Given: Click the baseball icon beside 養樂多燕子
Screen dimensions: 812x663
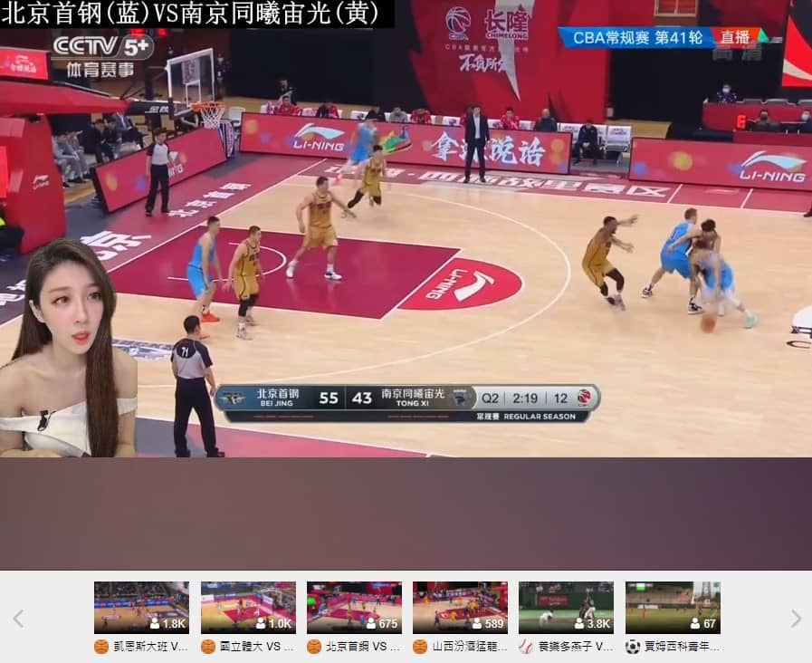Looking at the screenshot, I should point(526,647).
